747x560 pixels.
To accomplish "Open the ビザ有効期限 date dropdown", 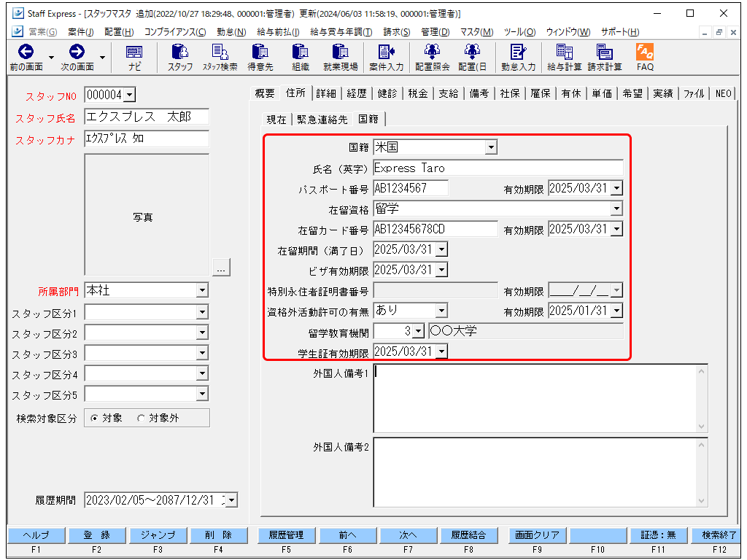I will 441,270.
